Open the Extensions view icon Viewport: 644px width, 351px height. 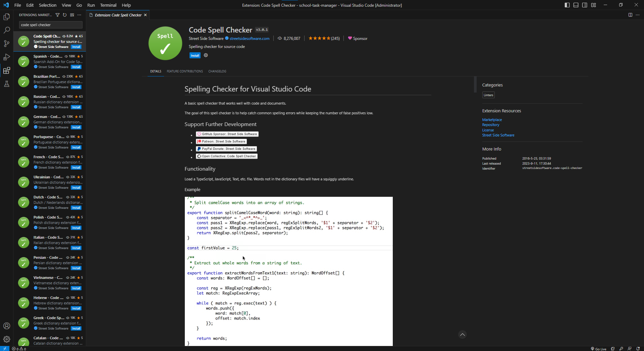7,70
